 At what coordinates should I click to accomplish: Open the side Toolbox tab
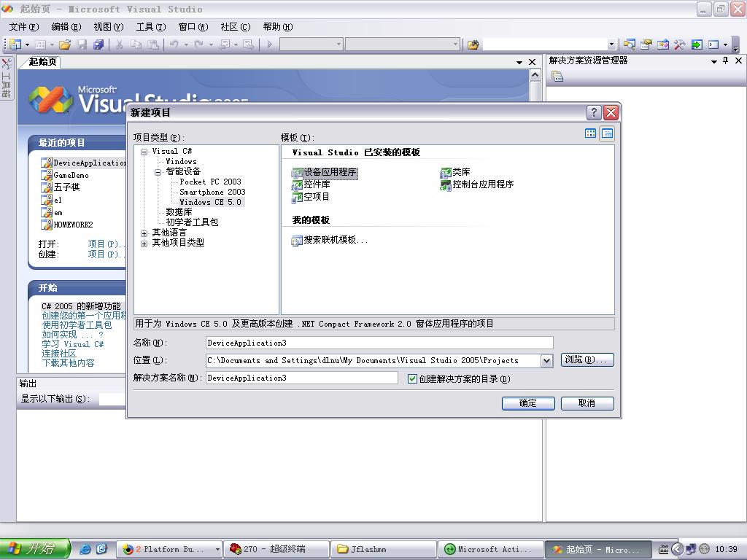tap(7, 77)
